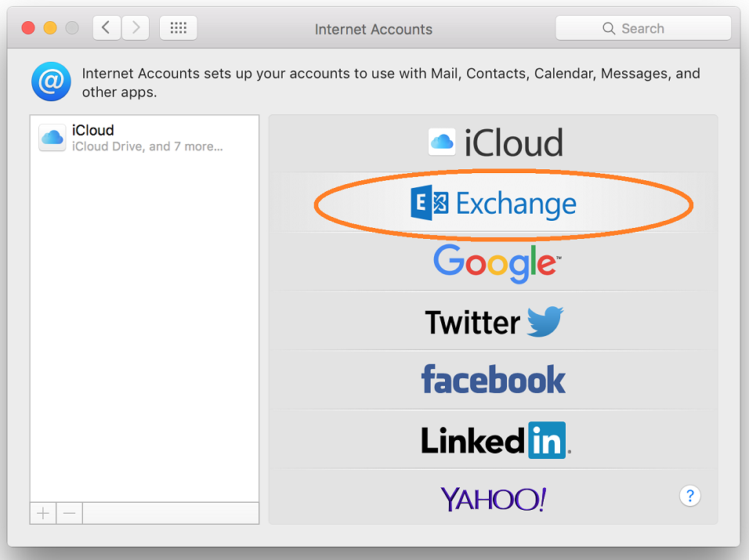This screenshot has width=749, height=560.
Task: Click the back navigation arrow
Action: point(106,27)
